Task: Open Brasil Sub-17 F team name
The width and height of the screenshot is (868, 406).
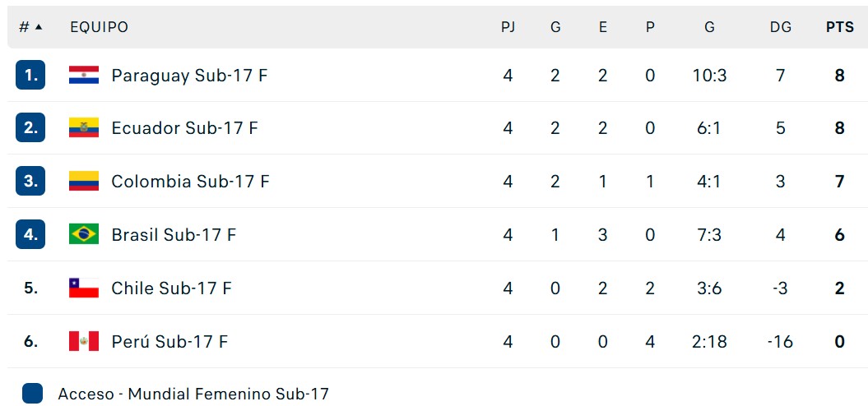Action: coord(174,234)
